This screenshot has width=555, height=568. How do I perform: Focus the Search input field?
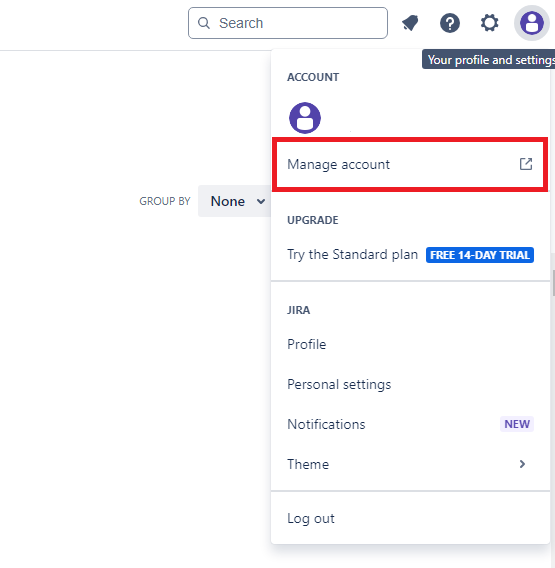(288, 23)
